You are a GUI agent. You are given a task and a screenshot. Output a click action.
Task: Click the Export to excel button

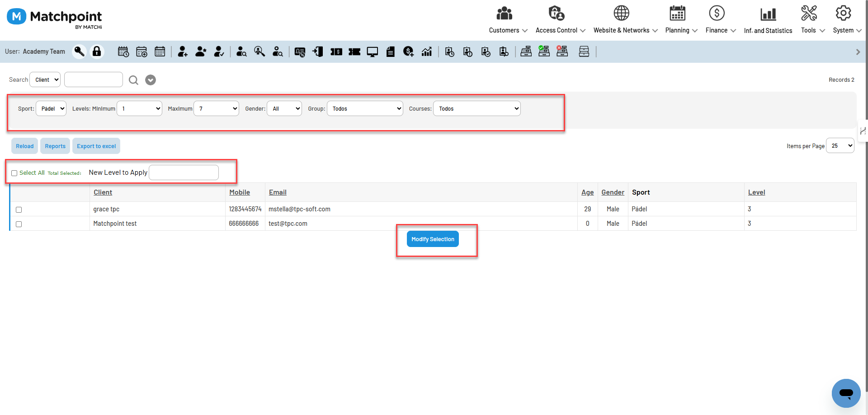96,146
